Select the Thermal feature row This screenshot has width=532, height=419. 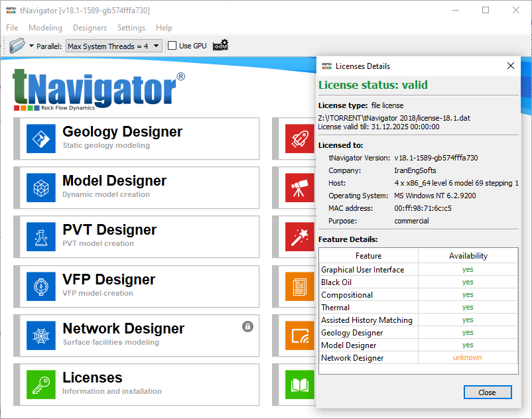click(419, 307)
